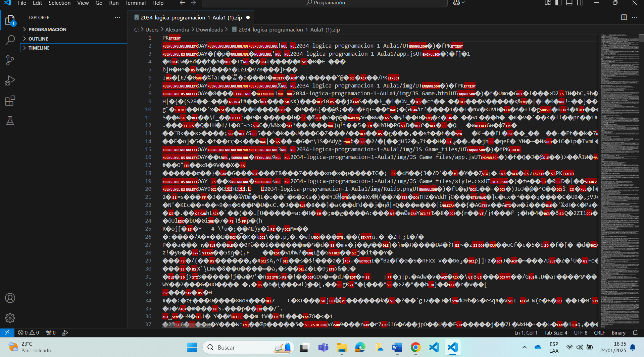Split the editor right
This screenshot has width=644, height=357.
(x=624, y=17)
